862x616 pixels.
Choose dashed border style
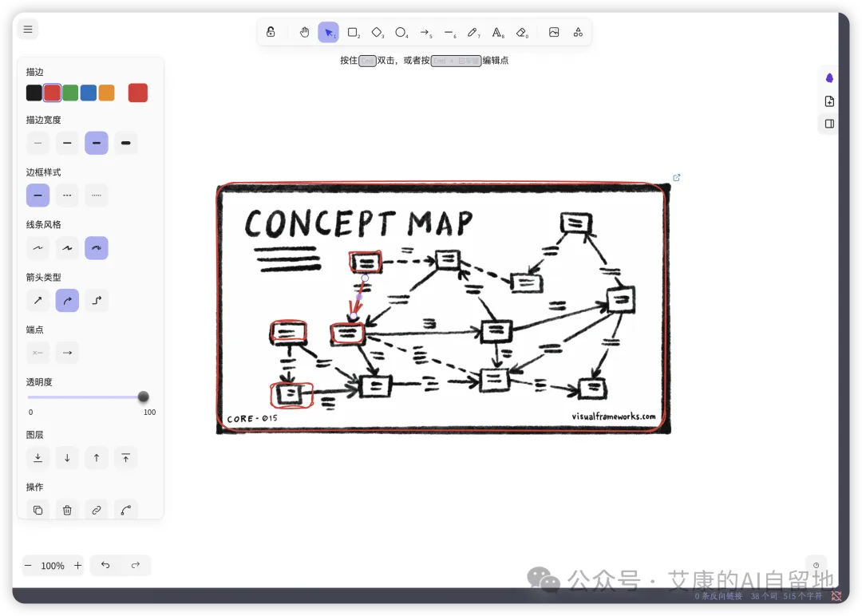pyautogui.click(x=67, y=195)
